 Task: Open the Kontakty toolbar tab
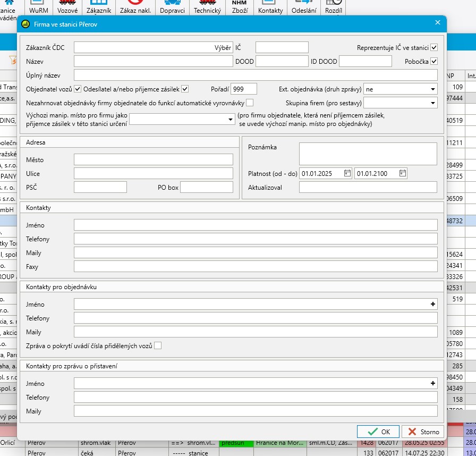point(270,7)
